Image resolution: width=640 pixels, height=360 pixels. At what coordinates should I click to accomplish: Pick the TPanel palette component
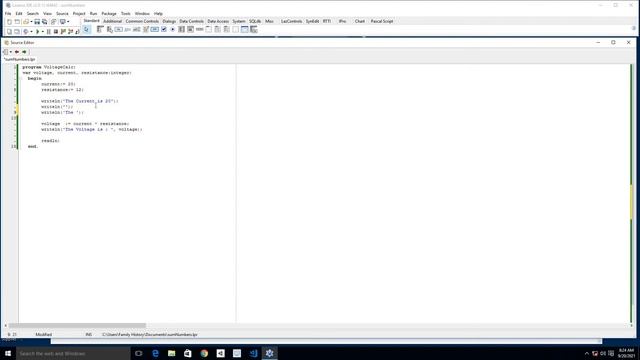point(236,29)
